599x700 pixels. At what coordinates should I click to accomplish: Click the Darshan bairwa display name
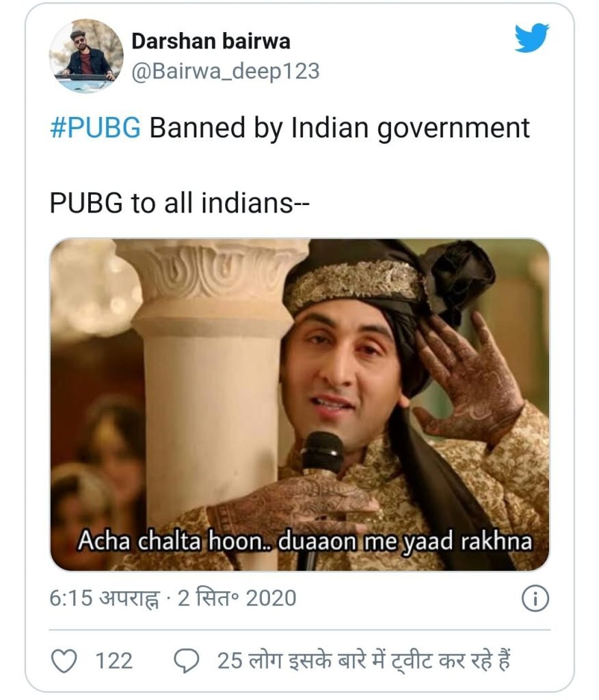coord(211,41)
